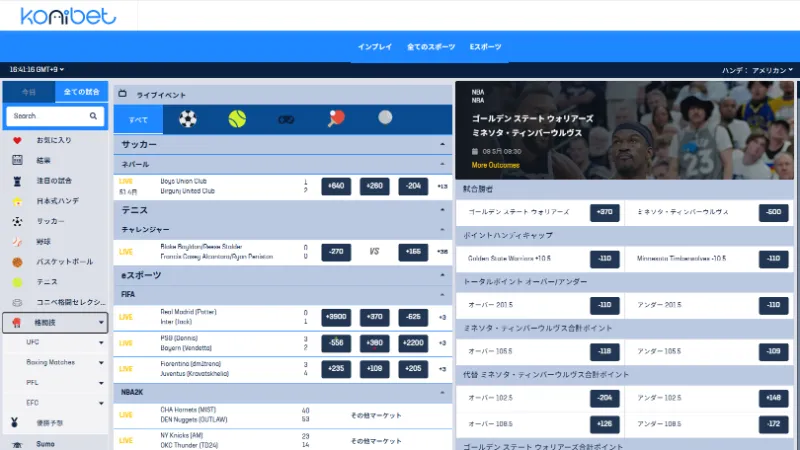Expand the UFC submenu arrow
Viewport: 800px width, 450px height.
(x=101, y=342)
